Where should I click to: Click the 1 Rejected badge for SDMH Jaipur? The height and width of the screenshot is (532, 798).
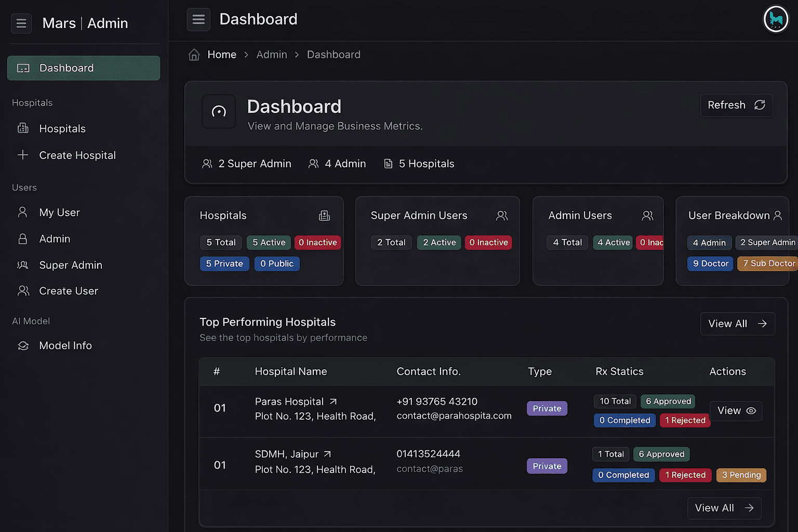685,475
